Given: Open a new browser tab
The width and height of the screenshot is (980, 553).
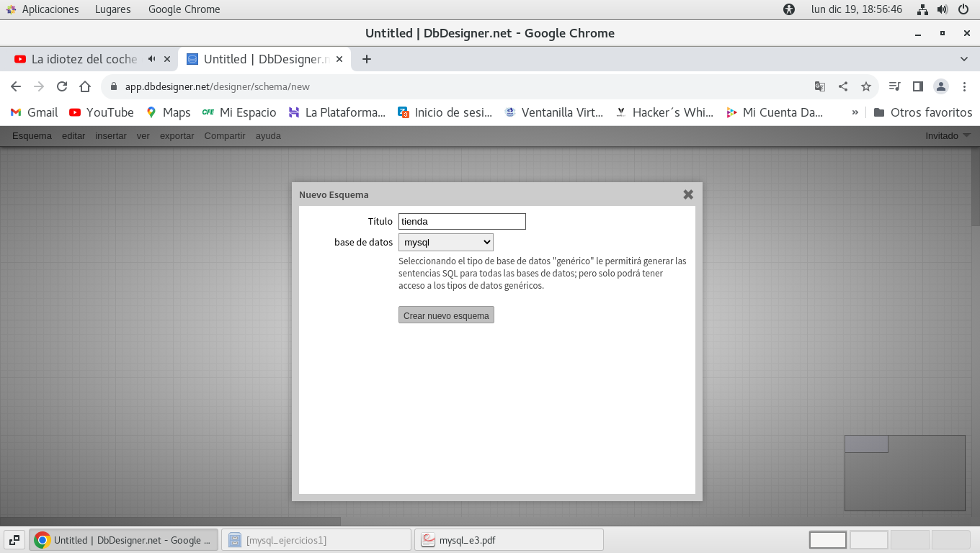Looking at the screenshot, I should click(x=366, y=59).
